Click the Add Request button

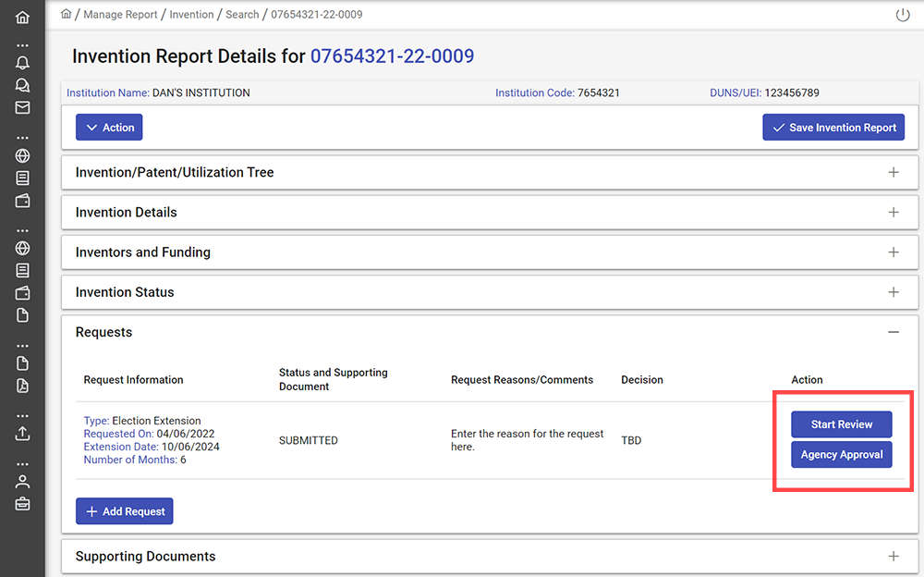(x=125, y=511)
